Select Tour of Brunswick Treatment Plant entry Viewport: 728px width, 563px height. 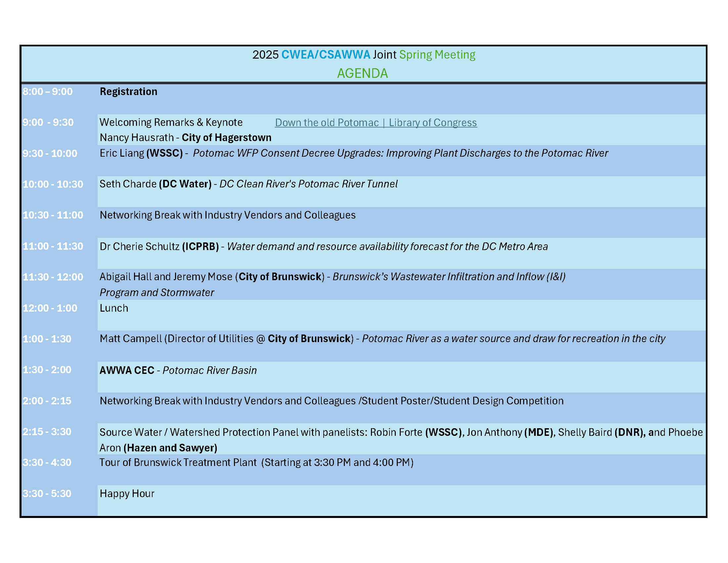pos(256,462)
